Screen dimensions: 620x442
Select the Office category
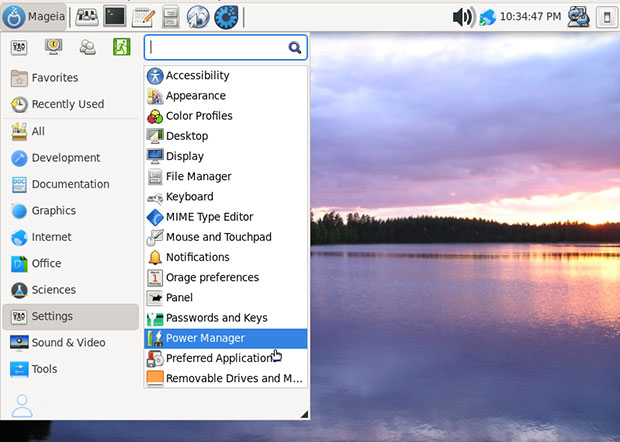(70, 264)
